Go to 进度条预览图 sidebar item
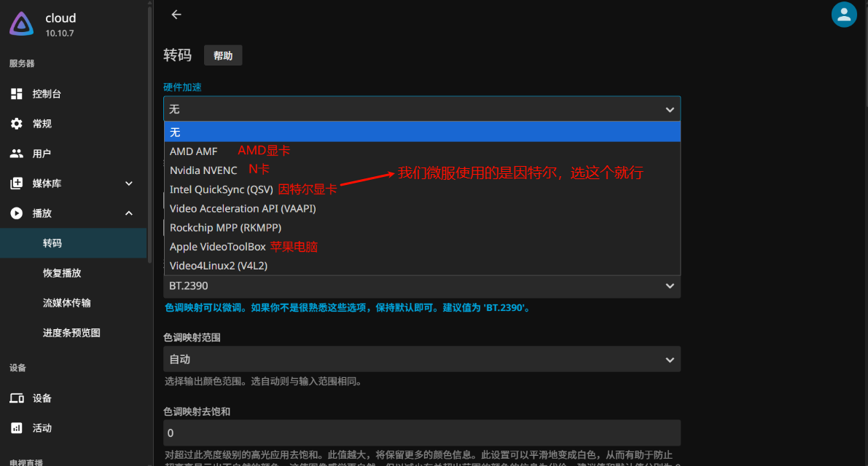The height and width of the screenshot is (466, 868). tap(73, 333)
